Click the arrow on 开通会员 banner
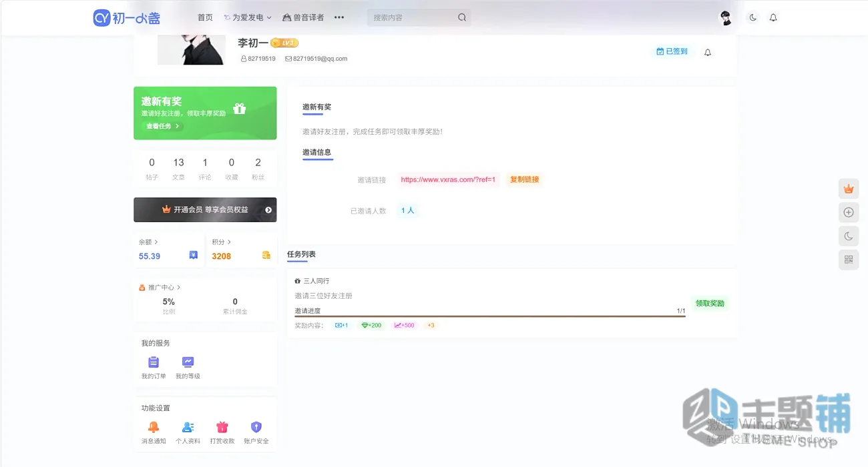Image resolution: width=868 pixels, height=467 pixels. [268, 209]
